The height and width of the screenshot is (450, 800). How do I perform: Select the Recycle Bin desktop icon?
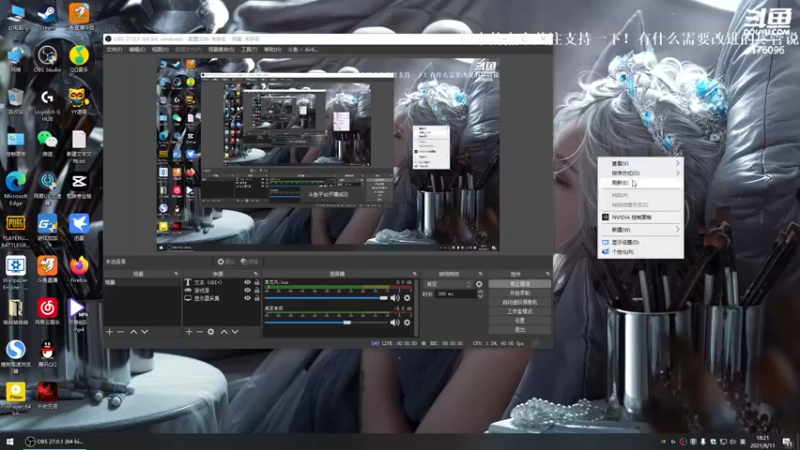15,101
